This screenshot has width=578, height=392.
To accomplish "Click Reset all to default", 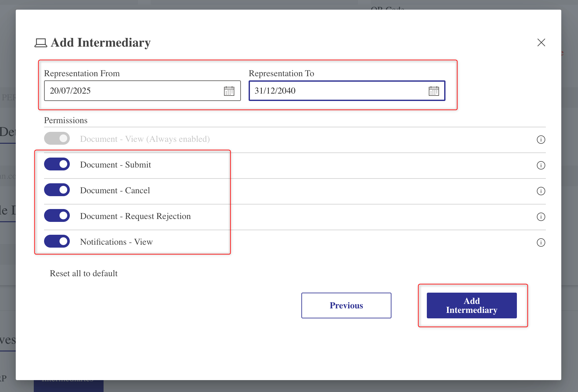I will tap(84, 273).
